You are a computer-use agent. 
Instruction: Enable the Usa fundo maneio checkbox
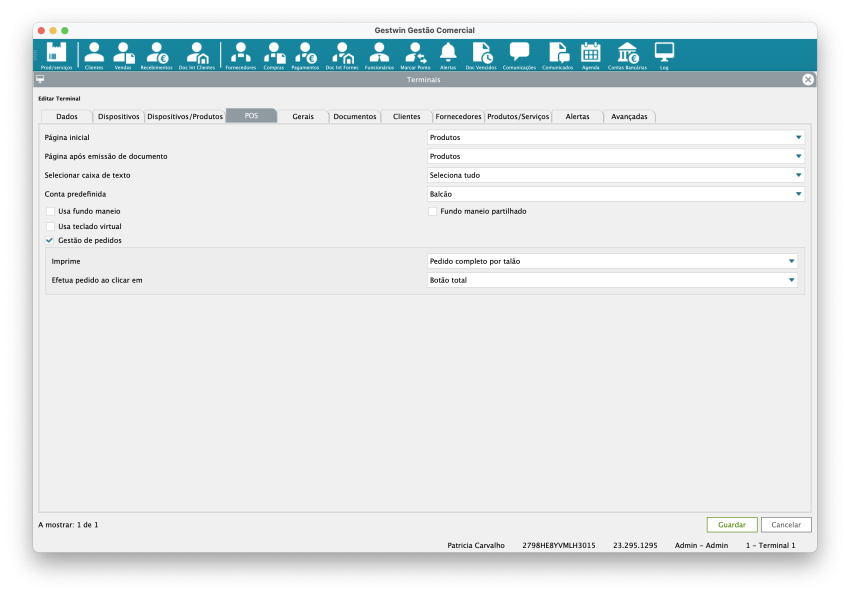pyautogui.click(x=51, y=212)
